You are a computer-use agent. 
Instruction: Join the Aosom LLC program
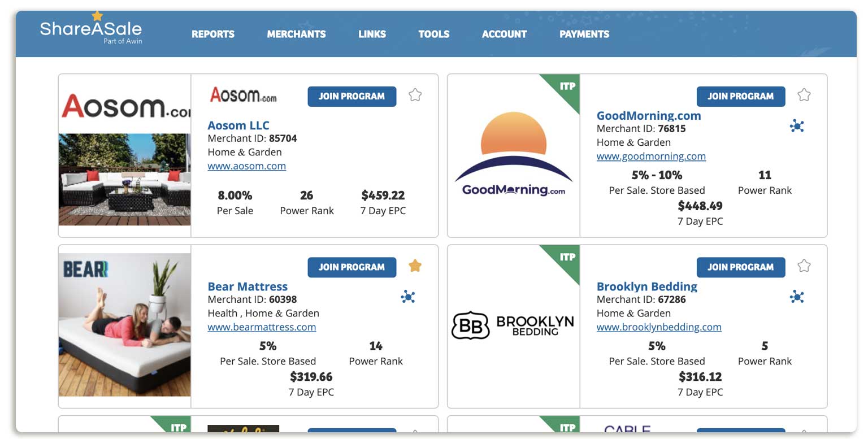point(351,96)
